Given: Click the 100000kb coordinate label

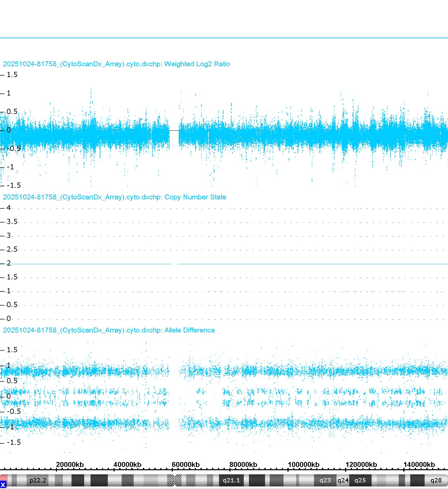Looking at the screenshot, I should 303,465.
